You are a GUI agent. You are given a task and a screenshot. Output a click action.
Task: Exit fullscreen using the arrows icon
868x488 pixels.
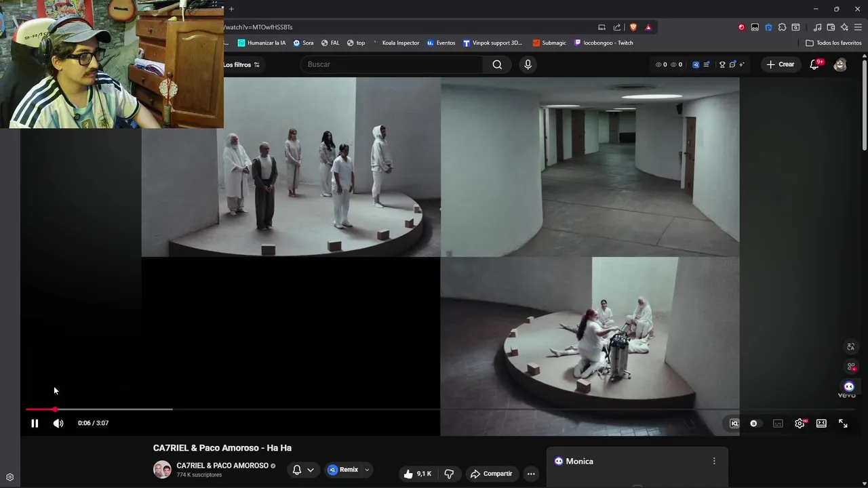[x=843, y=424]
